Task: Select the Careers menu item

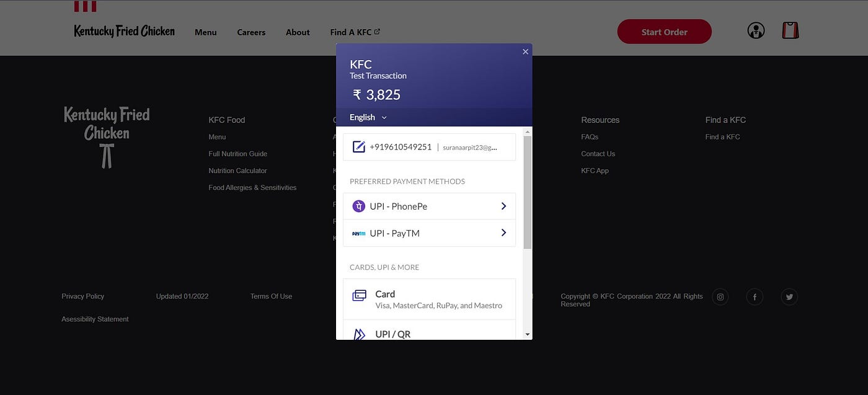Action: click(250, 32)
